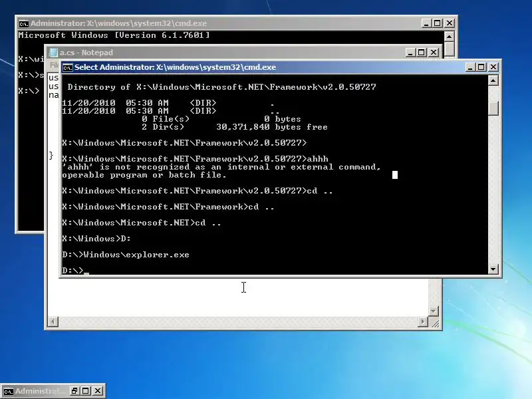The width and height of the screenshot is (532, 399).
Task: Click the '0 File(s)' line
Action: tap(166, 119)
